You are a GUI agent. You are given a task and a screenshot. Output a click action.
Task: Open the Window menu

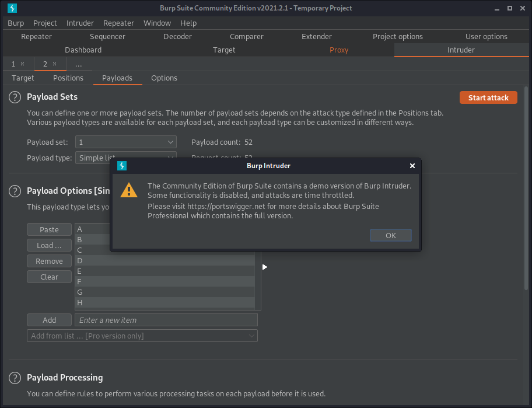[x=157, y=23]
